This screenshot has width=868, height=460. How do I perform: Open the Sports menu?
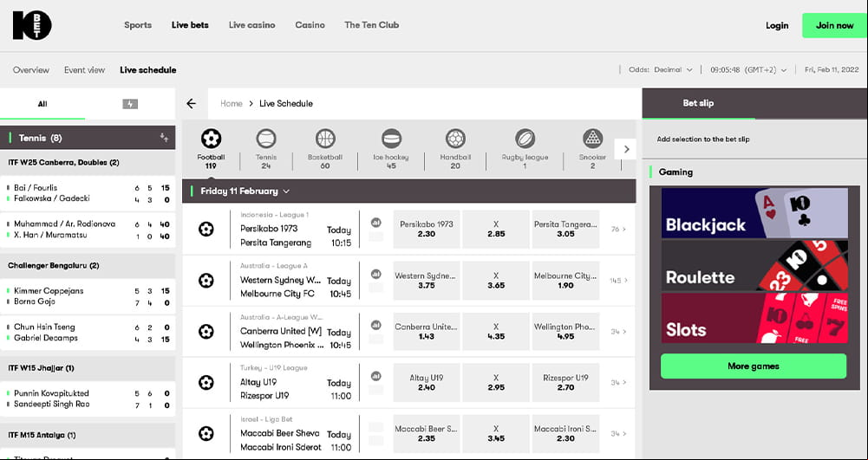tap(138, 25)
